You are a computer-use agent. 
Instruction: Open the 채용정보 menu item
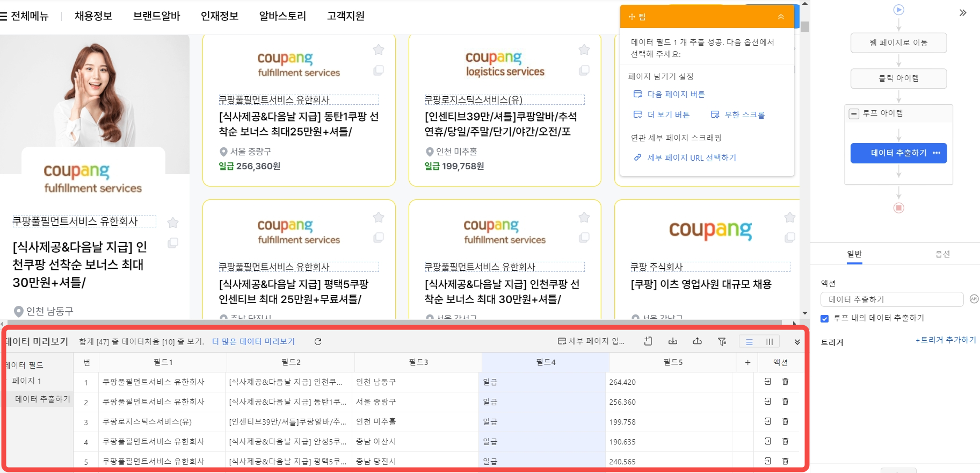(93, 16)
